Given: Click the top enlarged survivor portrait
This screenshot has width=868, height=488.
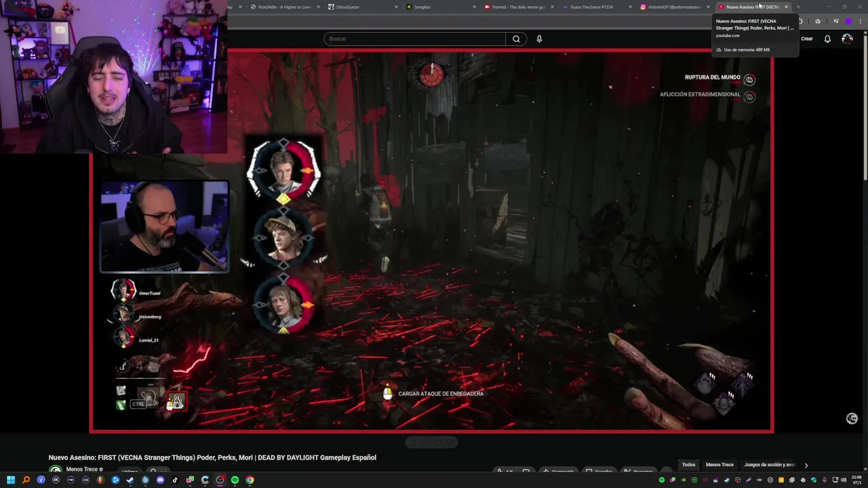Looking at the screenshot, I should tap(283, 169).
